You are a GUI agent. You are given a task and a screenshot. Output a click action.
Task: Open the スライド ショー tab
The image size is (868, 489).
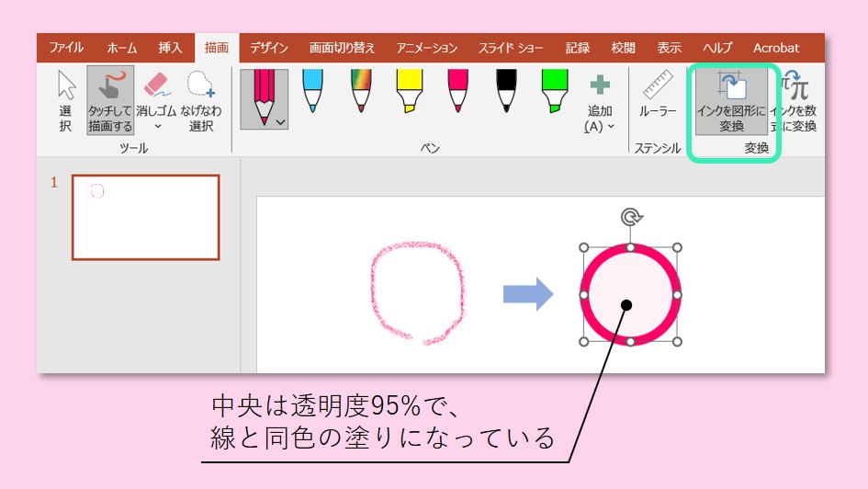tap(511, 48)
